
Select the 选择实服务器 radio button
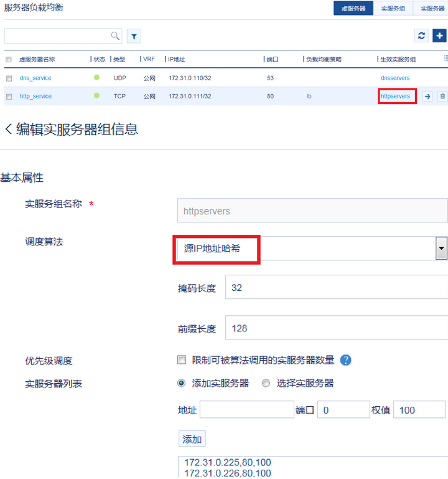266,383
